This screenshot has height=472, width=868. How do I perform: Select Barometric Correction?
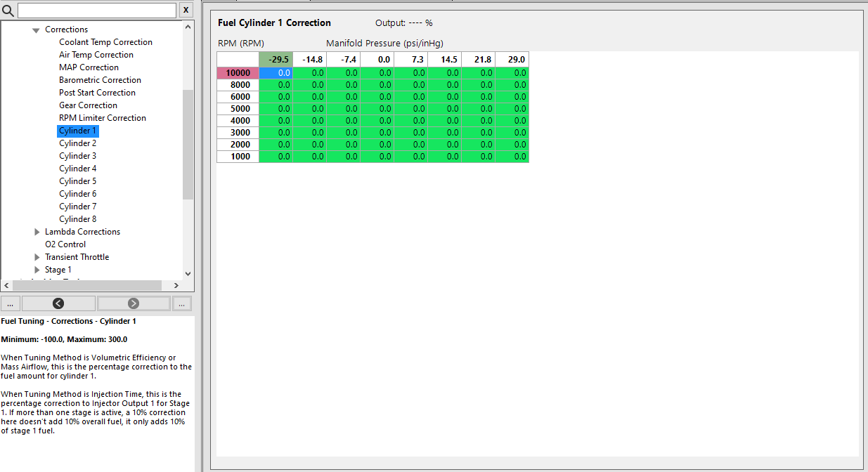(x=100, y=80)
